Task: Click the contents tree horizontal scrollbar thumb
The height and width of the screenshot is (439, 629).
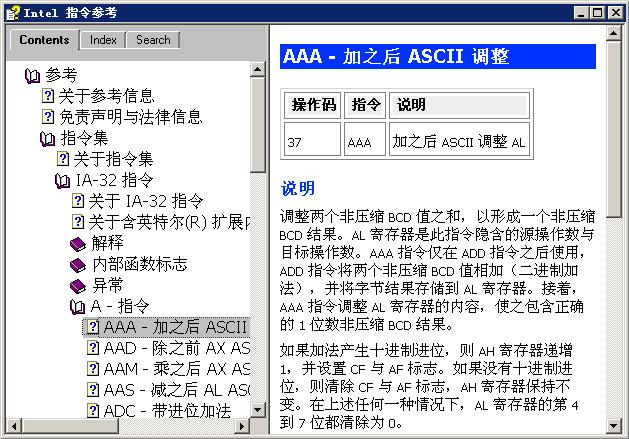Action: 70,426
